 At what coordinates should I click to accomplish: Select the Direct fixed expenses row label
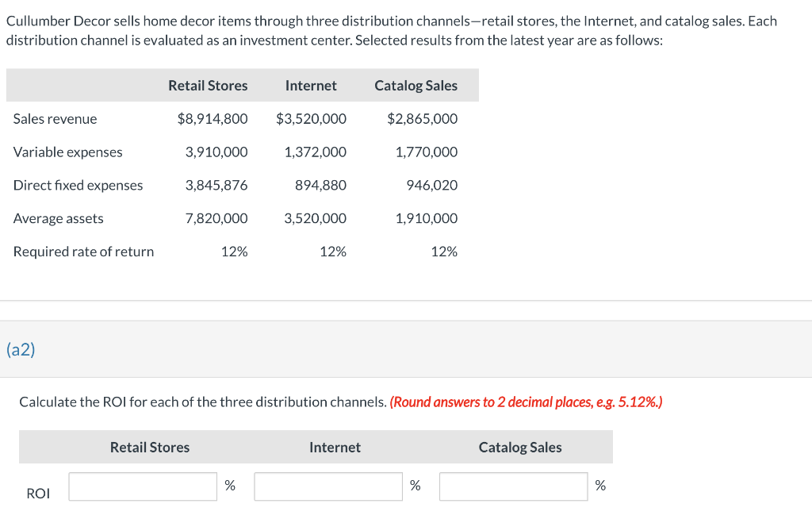78,185
